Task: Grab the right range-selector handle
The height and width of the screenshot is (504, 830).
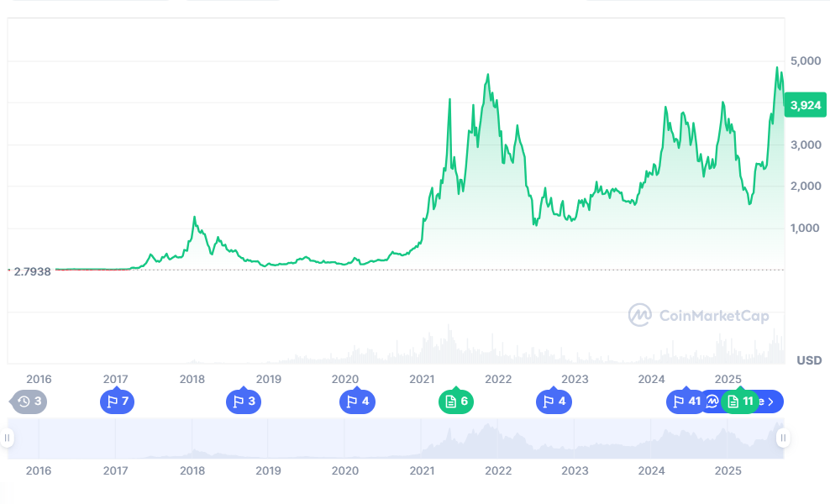Action: tap(783, 438)
